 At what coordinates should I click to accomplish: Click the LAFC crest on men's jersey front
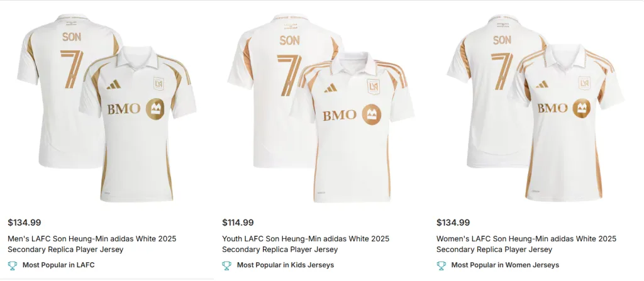click(x=160, y=82)
